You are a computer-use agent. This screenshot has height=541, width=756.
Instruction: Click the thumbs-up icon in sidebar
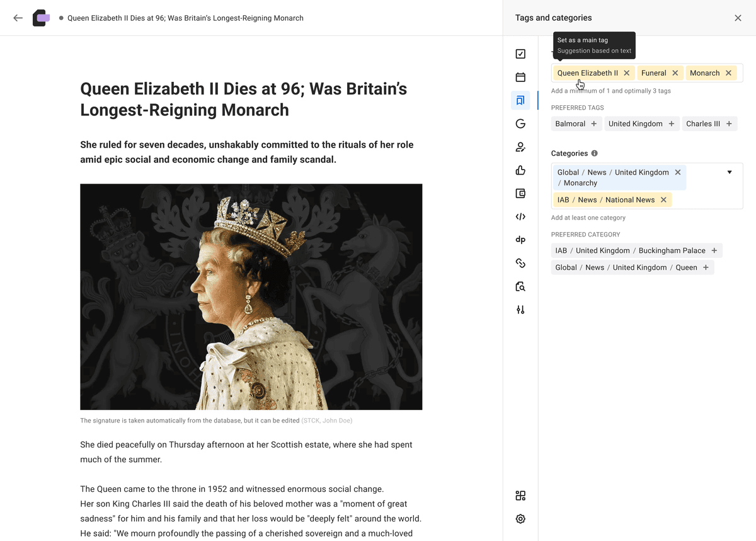click(520, 170)
